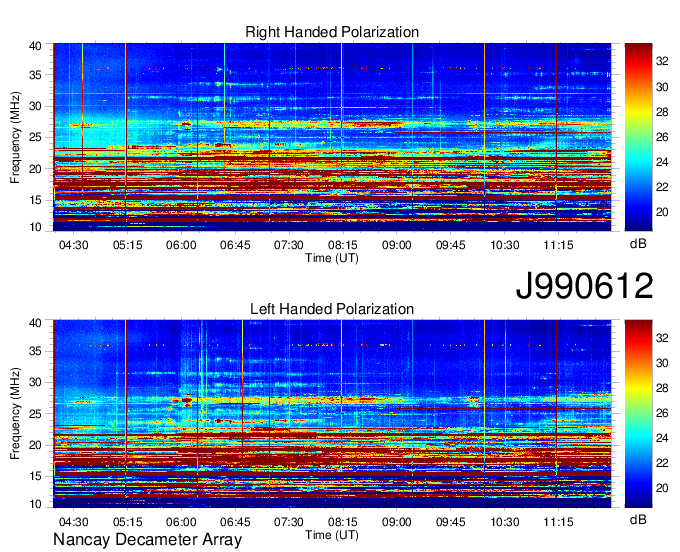Click 25 MHz tick on Left Handed plot
Screen dimensions: 680x552
pos(35,414)
